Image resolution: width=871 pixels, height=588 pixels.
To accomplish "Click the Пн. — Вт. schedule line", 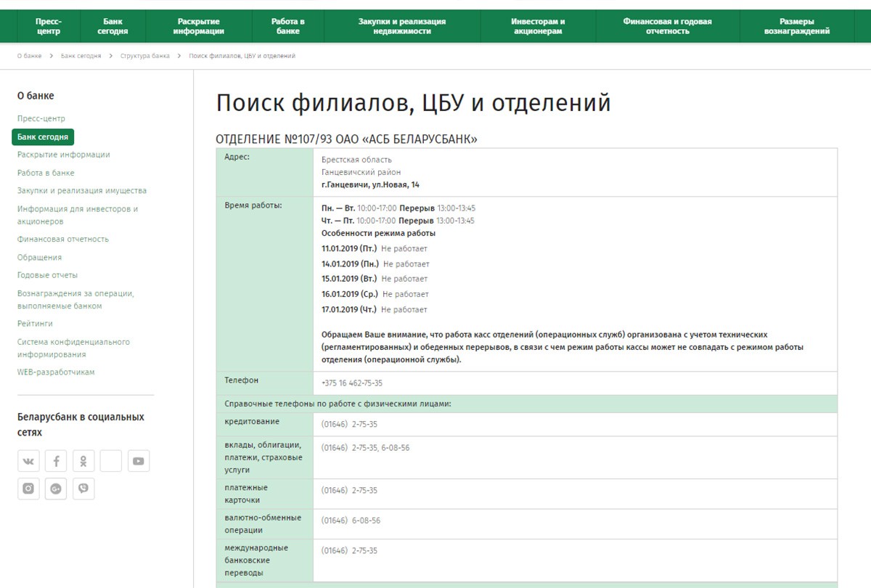I will point(398,208).
